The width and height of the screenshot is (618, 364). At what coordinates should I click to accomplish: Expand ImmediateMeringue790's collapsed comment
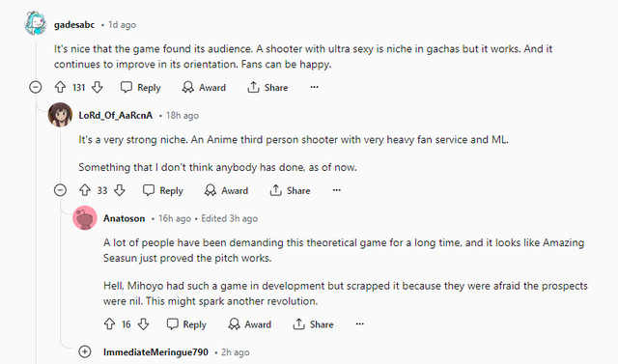point(85,351)
